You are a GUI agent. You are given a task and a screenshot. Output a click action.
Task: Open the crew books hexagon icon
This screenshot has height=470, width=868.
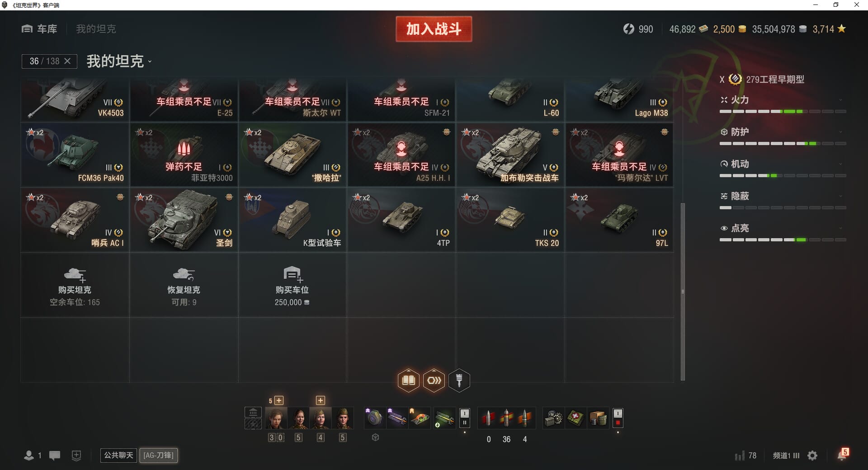[x=408, y=380]
